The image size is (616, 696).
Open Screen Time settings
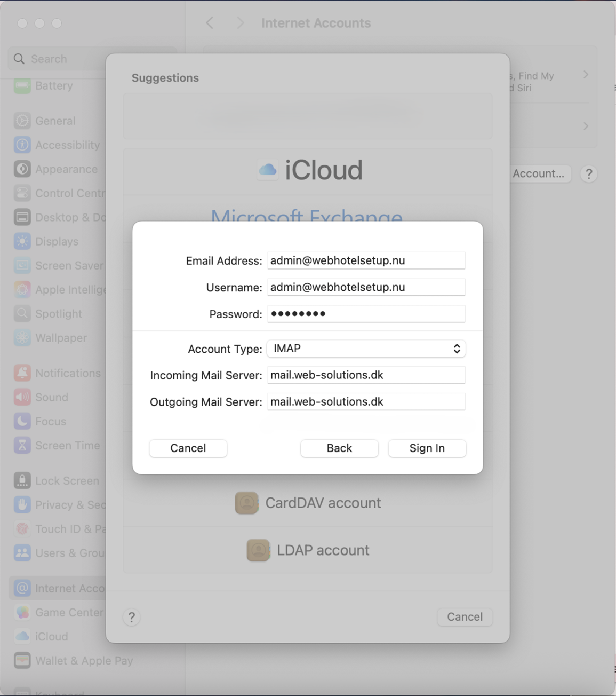click(58, 446)
